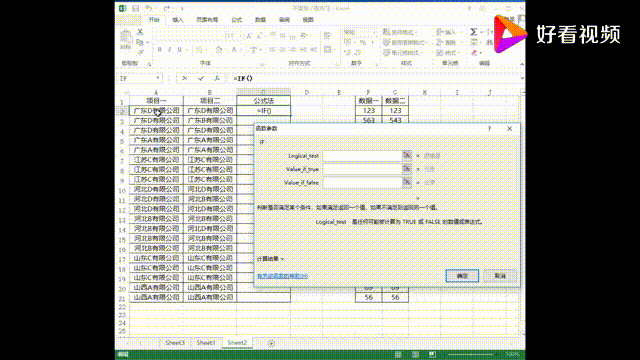Switch to Page Break Preview in status bar
Screen dimensions: 640x360
pos(432,354)
